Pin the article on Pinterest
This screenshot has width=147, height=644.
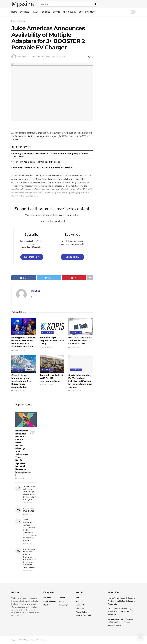[74, 278]
